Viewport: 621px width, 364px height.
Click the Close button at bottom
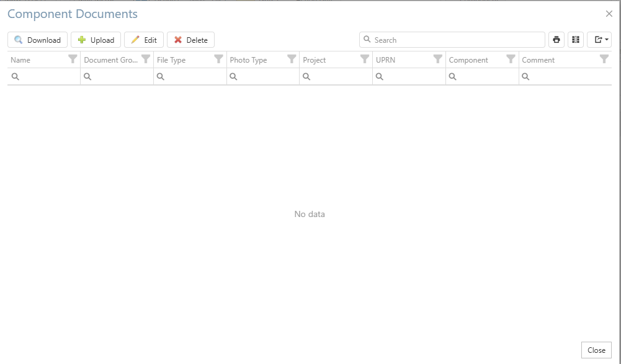coord(596,350)
